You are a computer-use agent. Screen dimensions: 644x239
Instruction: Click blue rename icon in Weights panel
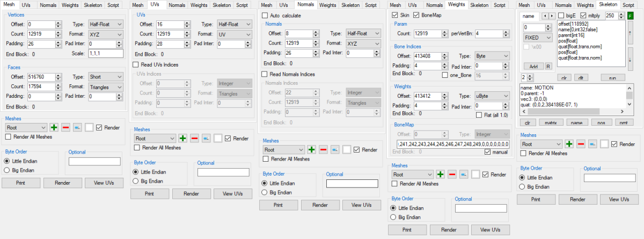click(464, 175)
